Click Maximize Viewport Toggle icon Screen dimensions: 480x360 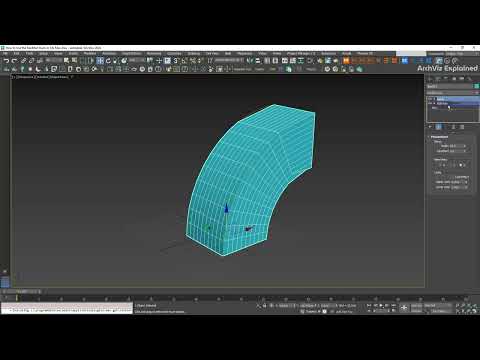point(475,311)
